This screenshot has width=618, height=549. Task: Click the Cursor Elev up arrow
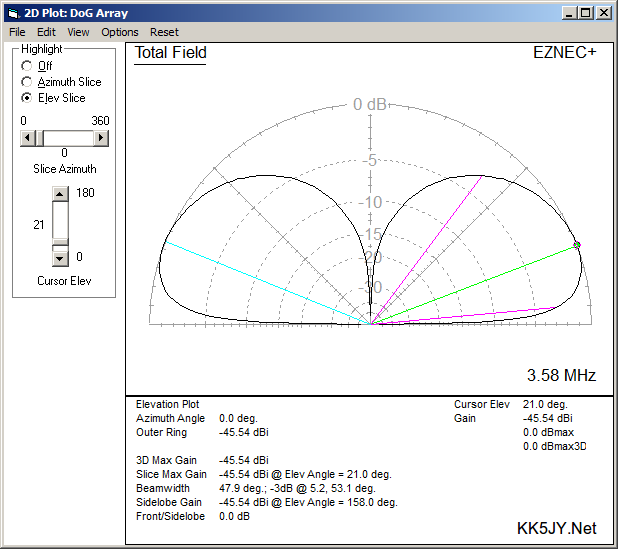coord(60,194)
